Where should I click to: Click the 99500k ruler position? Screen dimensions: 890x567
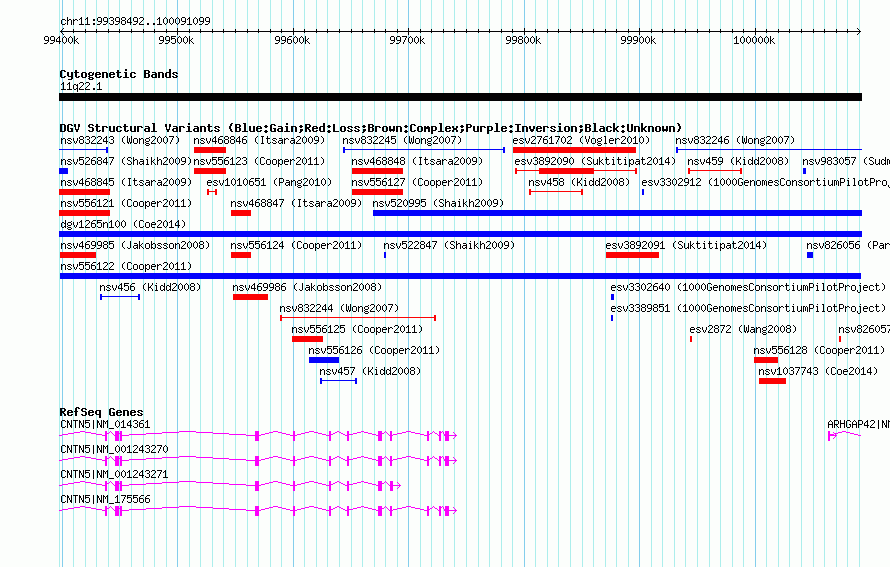click(176, 40)
